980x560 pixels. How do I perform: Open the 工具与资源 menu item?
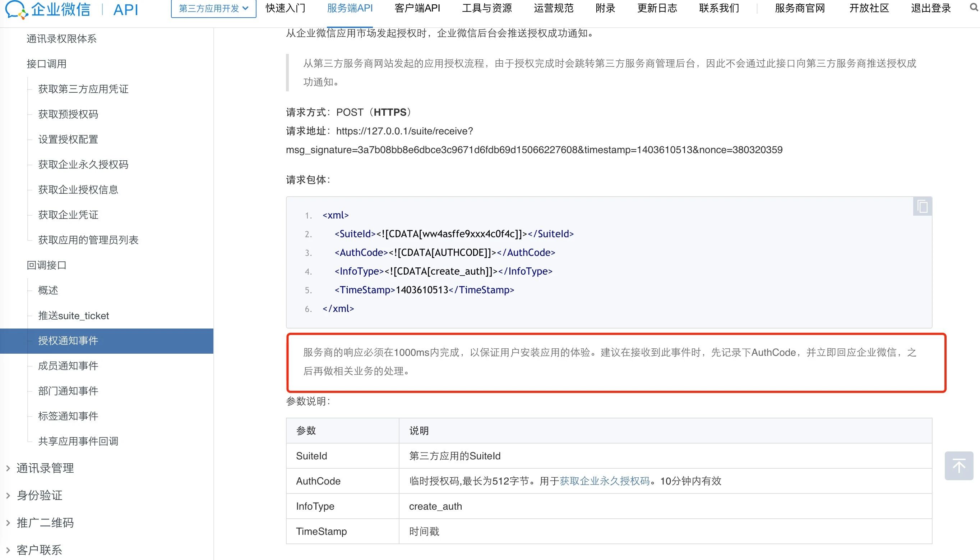[x=486, y=8]
